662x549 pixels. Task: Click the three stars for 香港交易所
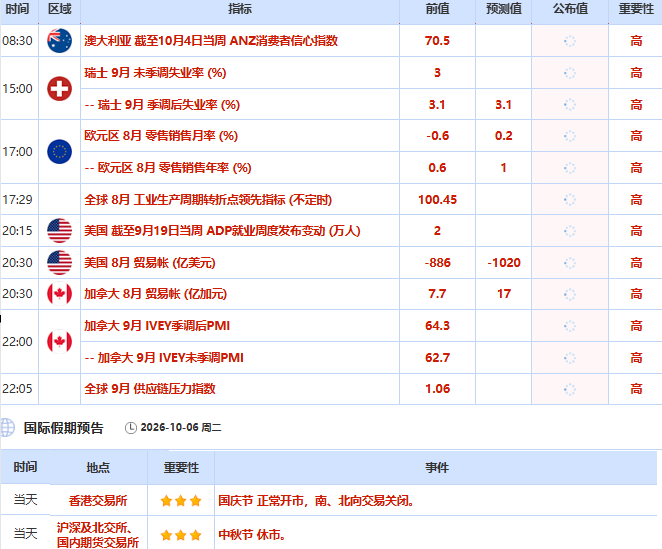(181, 501)
